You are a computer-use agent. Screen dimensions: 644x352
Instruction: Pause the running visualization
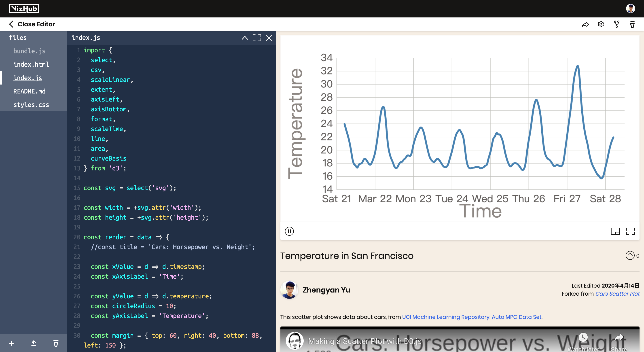[289, 231]
